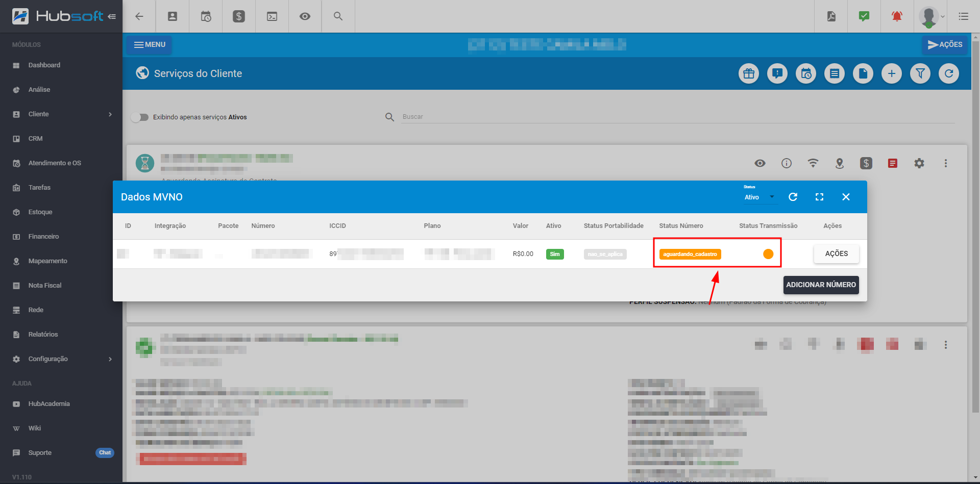Screen dimensions: 980x484
Task: Click the Status Número column header
Action: [x=681, y=226]
